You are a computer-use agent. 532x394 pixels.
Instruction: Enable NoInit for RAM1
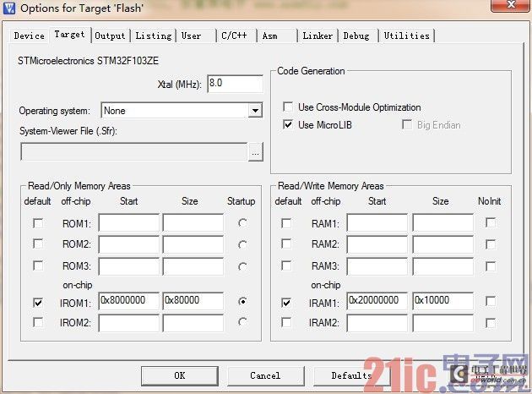tap(491, 223)
